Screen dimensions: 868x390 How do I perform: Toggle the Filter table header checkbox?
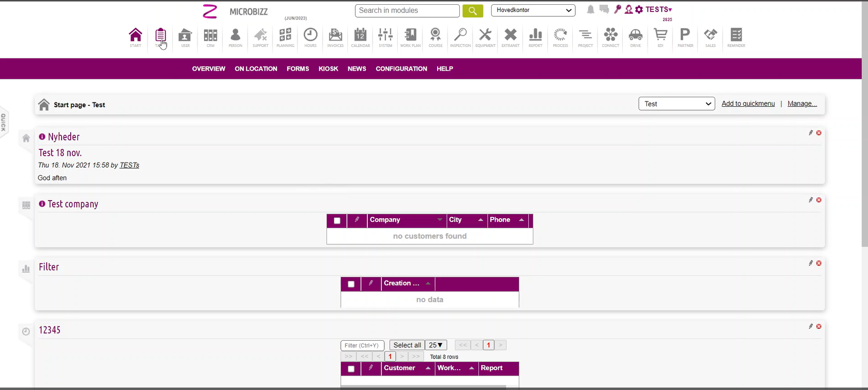(351, 284)
